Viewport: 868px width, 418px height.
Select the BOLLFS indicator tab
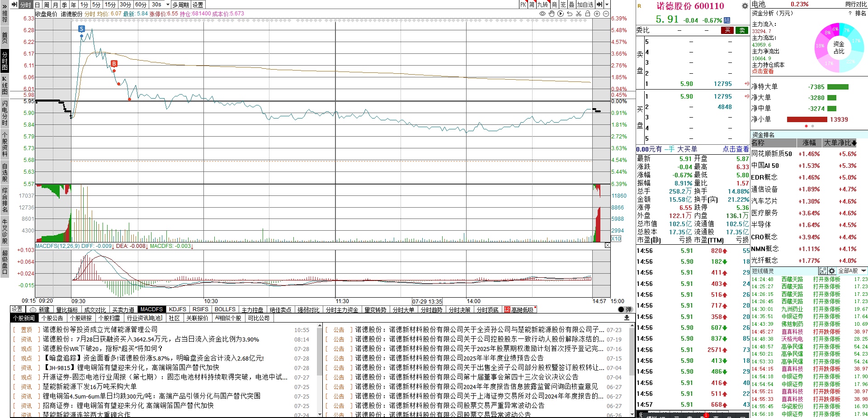point(225,309)
